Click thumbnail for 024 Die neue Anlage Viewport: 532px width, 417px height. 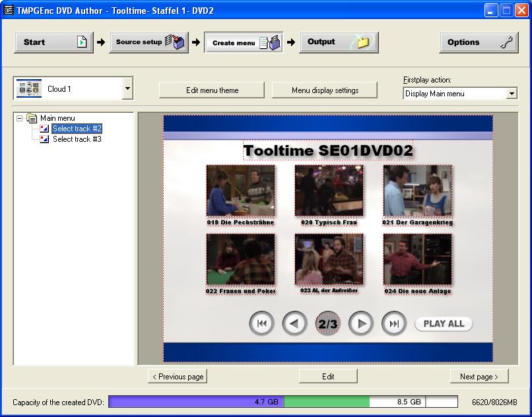click(417, 259)
